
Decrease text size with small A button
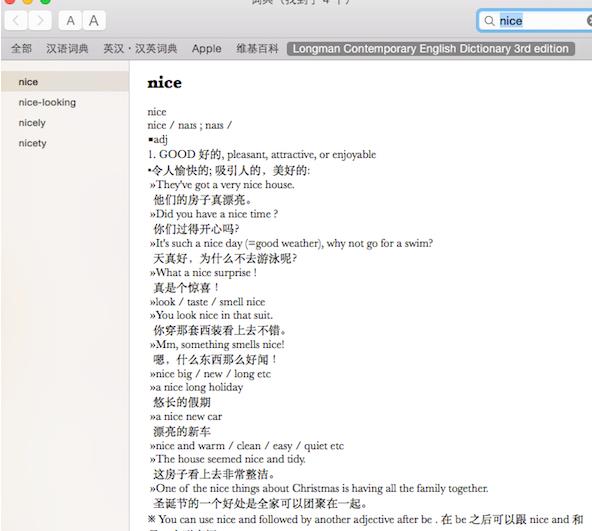tap(70, 20)
